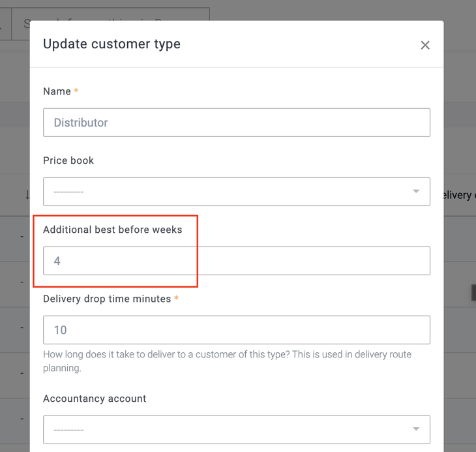Screen dimensions: 476x452
Task: Click the asterisk beside Delivery drop time minutes
Action: (x=177, y=299)
